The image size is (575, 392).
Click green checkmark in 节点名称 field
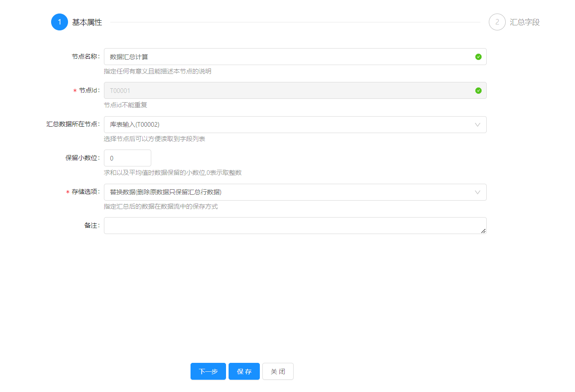click(478, 57)
